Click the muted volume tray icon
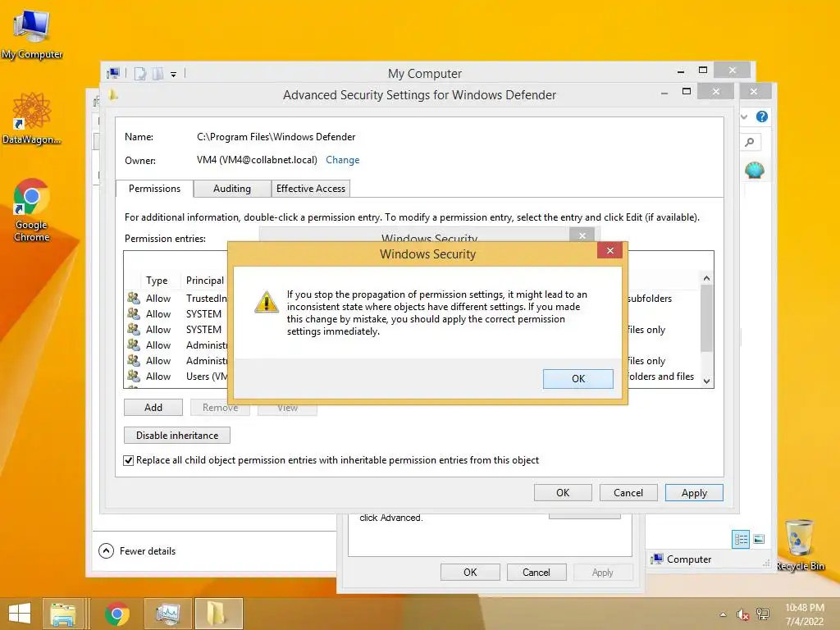 pyautogui.click(x=742, y=614)
